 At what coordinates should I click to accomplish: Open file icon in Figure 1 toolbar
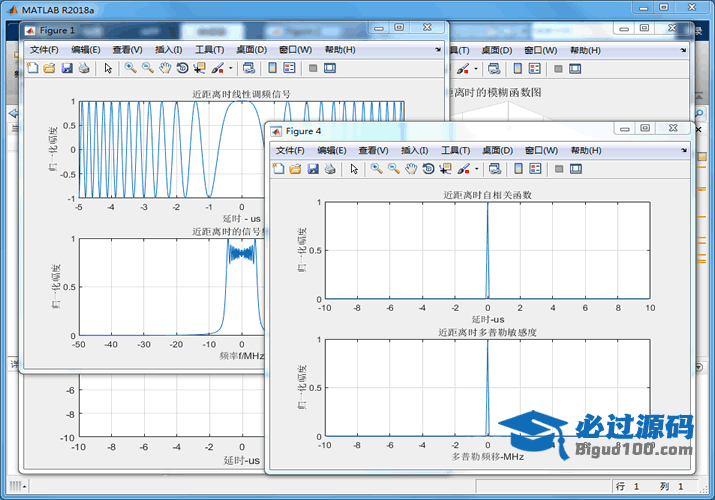click(x=48, y=68)
